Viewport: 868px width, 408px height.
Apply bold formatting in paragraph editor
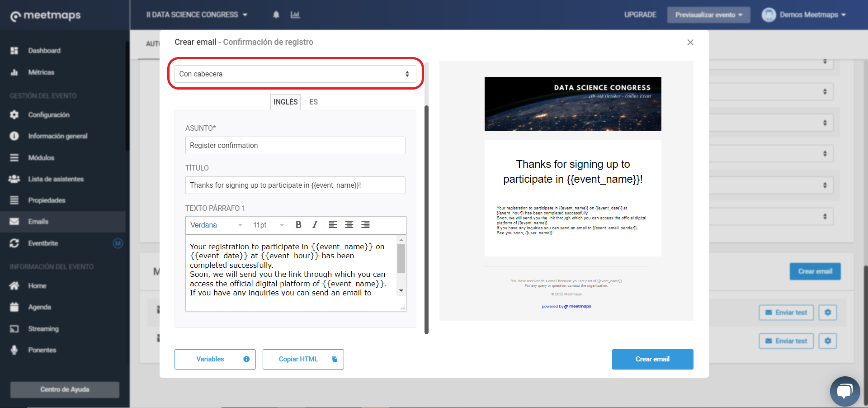298,225
